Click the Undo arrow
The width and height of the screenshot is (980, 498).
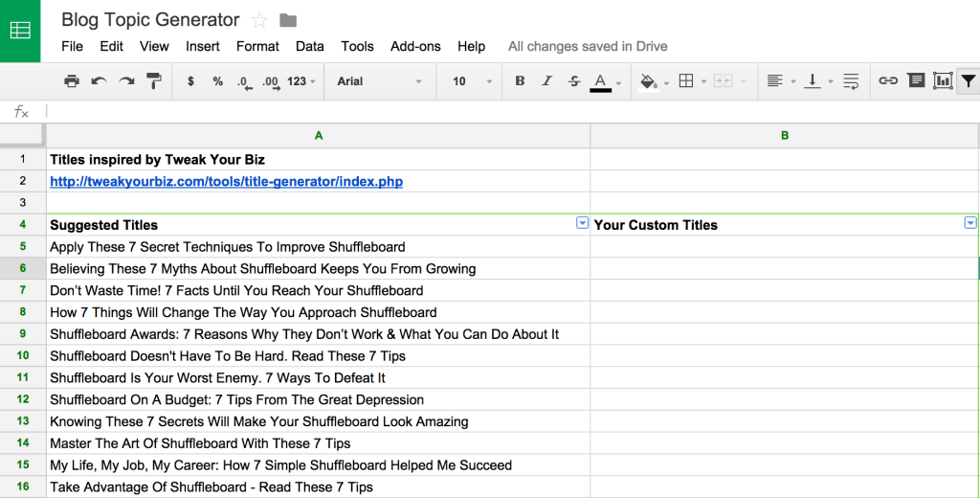99,80
